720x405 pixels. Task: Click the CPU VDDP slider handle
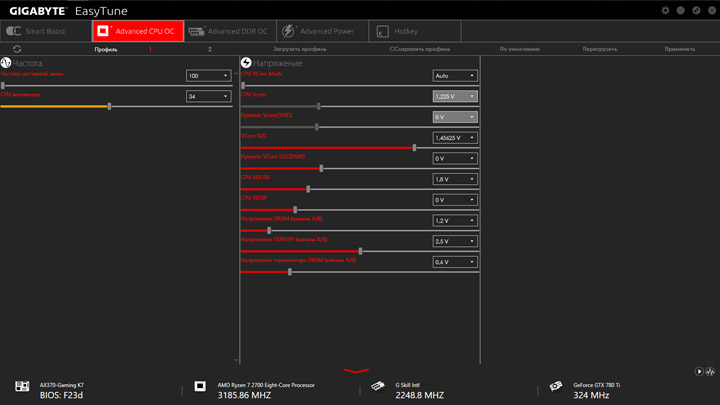tap(295, 209)
